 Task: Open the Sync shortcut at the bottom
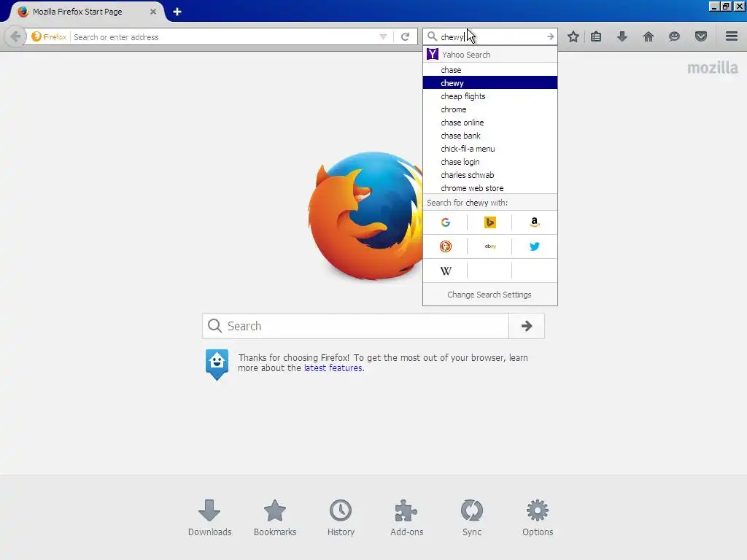pyautogui.click(x=472, y=518)
